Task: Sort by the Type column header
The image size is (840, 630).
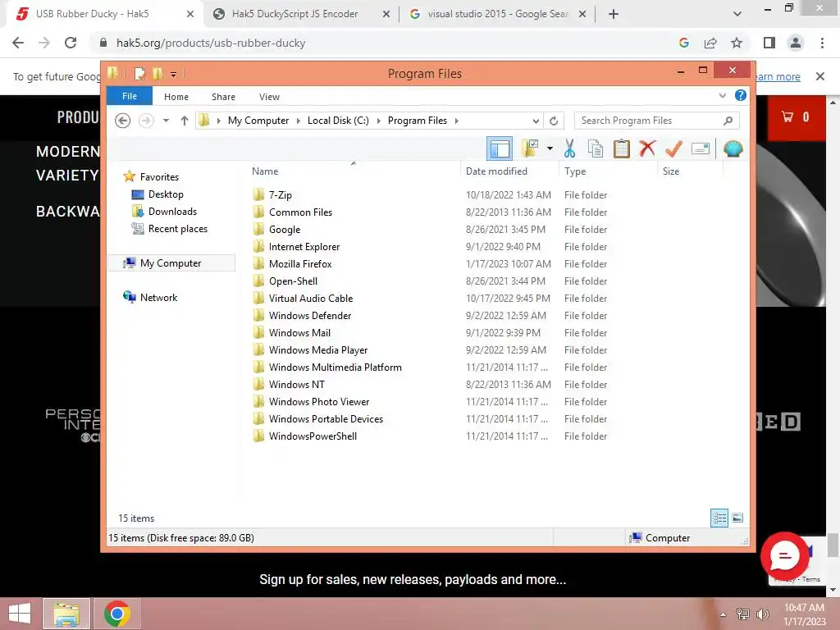Action: 609,171
